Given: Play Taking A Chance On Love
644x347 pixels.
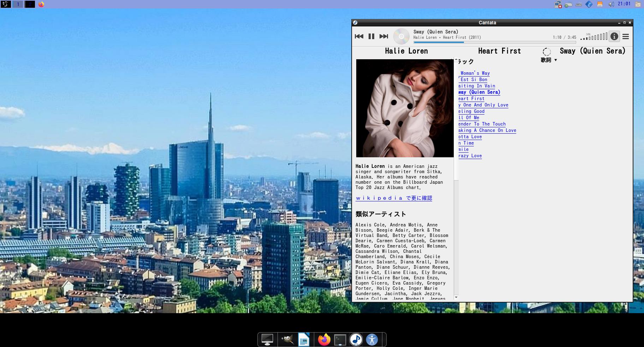Looking at the screenshot, I should (487, 130).
